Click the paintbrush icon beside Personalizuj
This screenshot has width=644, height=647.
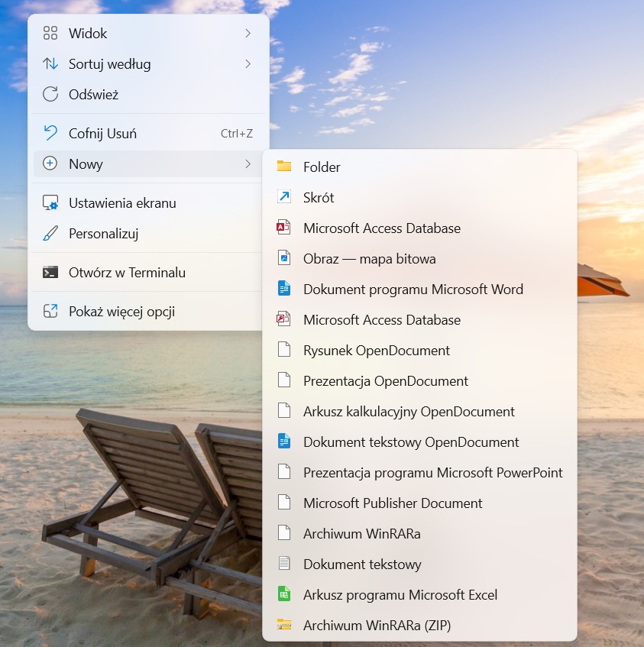click(50, 234)
